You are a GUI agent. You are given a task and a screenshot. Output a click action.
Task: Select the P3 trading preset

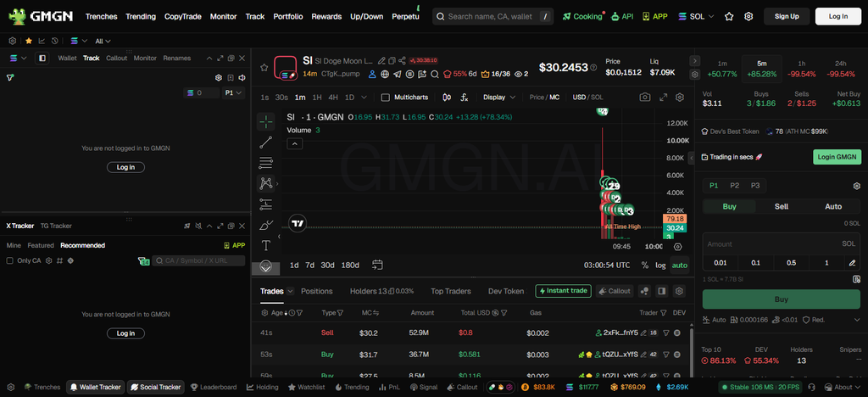755,186
